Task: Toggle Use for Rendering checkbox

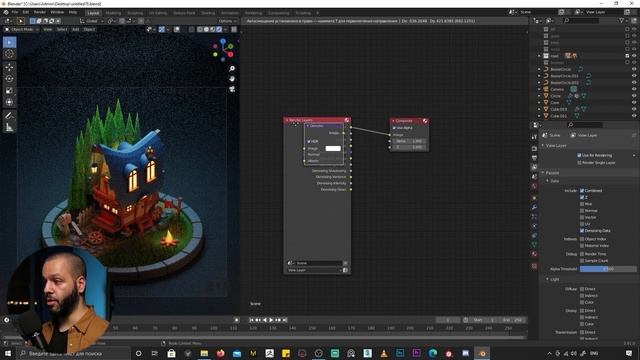Action: (x=579, y=156)
